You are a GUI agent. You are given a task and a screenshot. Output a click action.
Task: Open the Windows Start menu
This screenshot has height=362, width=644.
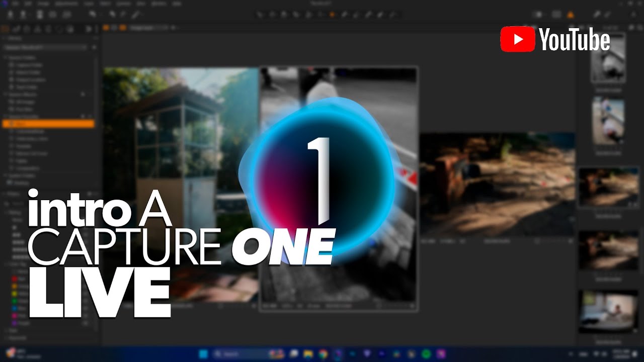pyautogui.click(x=203, y=354)
